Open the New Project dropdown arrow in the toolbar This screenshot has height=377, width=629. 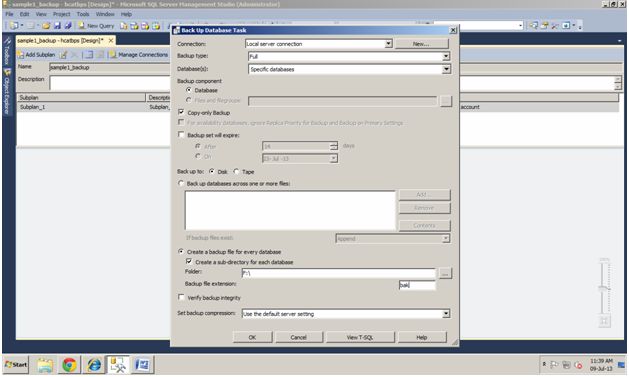pyautogui.click(x=22, y=26)
